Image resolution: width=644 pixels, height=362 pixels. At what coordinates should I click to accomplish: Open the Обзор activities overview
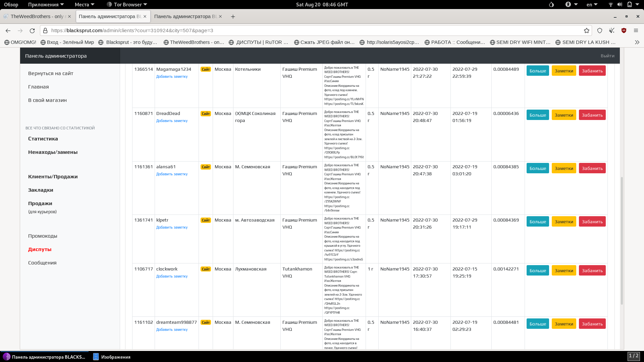coord(11,5)
